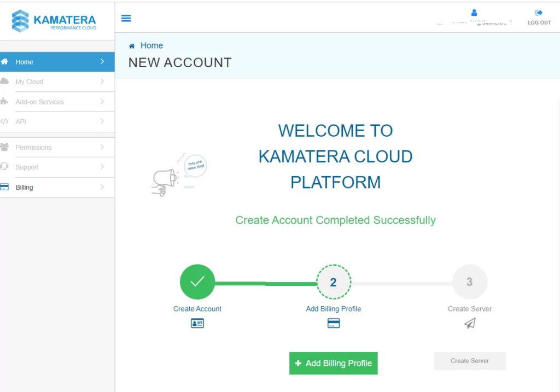Click the Create Account ID card icon
This screenshot has height=392, width=560.
[197, 323]
